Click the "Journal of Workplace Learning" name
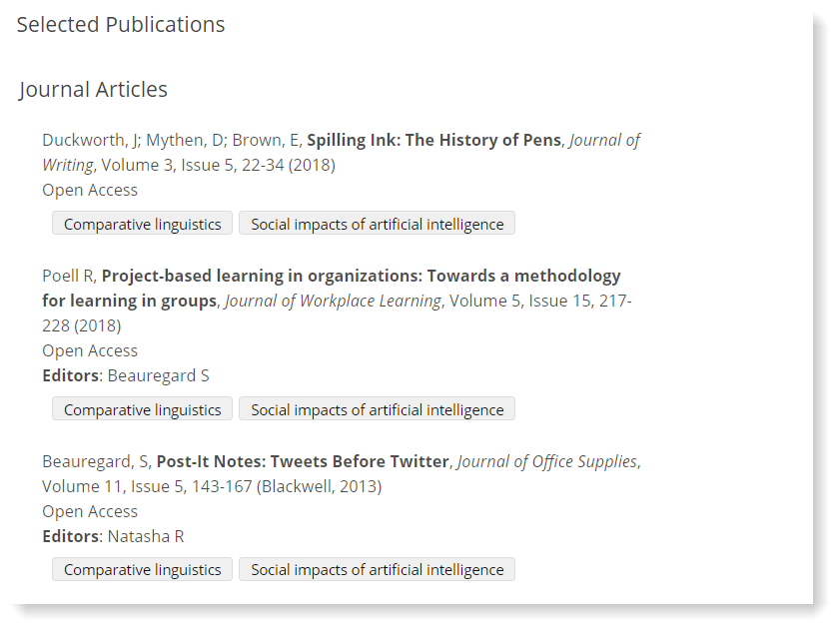The height and width of the screenshot is (631, 840). point(333,301)
